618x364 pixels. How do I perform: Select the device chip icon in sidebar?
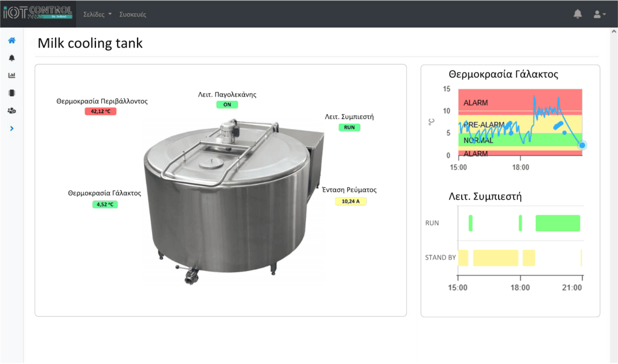coord(11,93)
